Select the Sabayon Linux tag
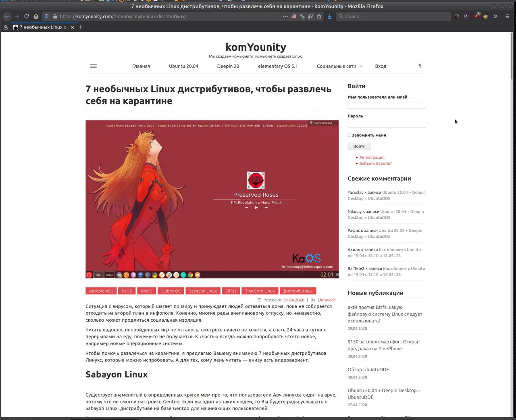 tap(203, 291)
